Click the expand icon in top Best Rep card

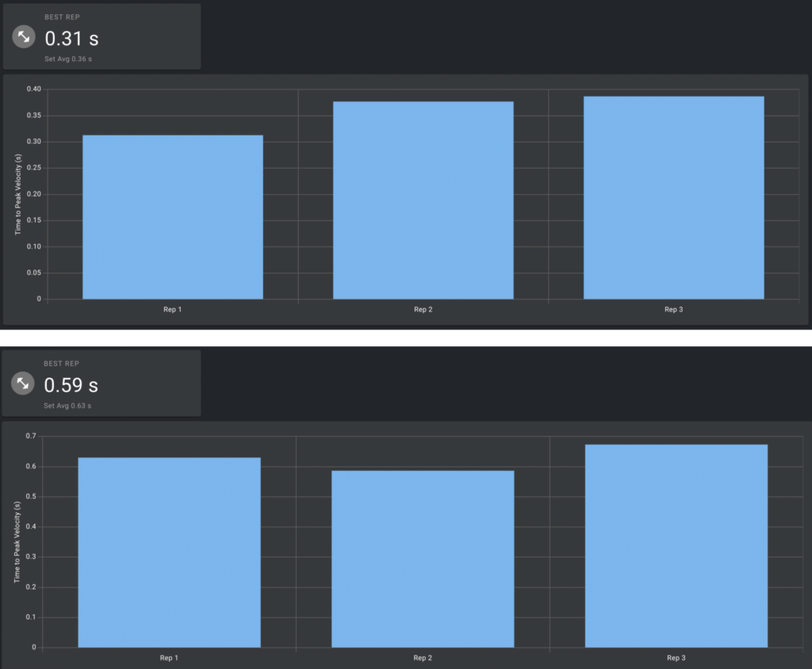click(x=24, y=36)
